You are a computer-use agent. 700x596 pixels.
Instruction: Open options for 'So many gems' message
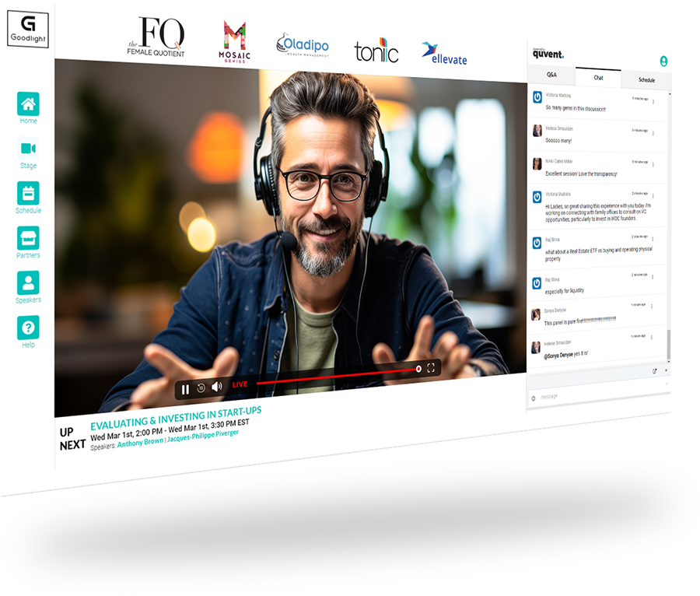coord(653,102)
